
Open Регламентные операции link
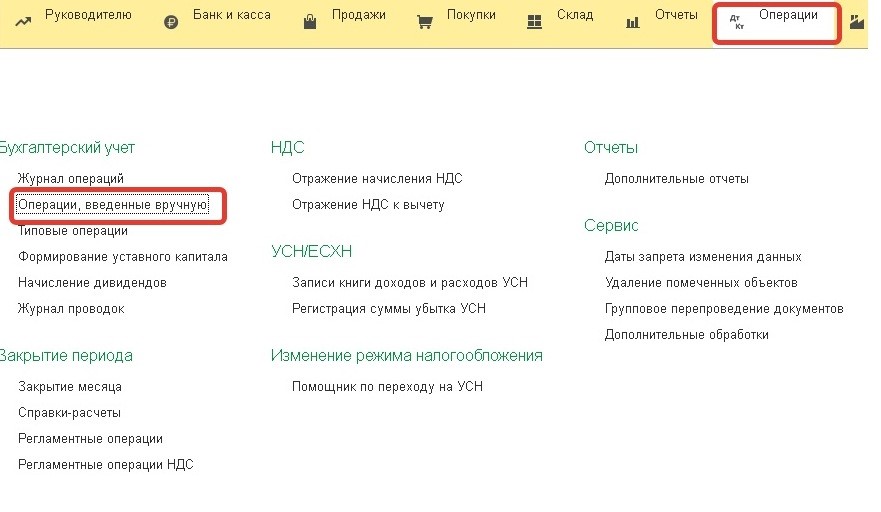point(90,439)
